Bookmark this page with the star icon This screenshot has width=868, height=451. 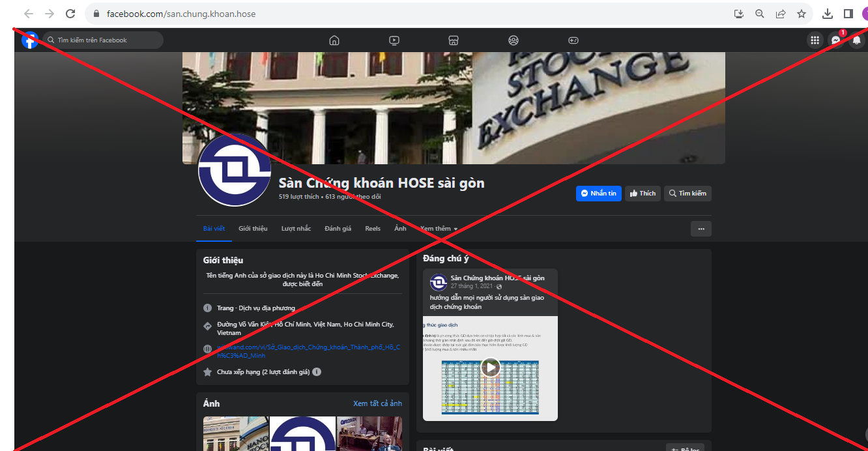click(x=801, y=13)
